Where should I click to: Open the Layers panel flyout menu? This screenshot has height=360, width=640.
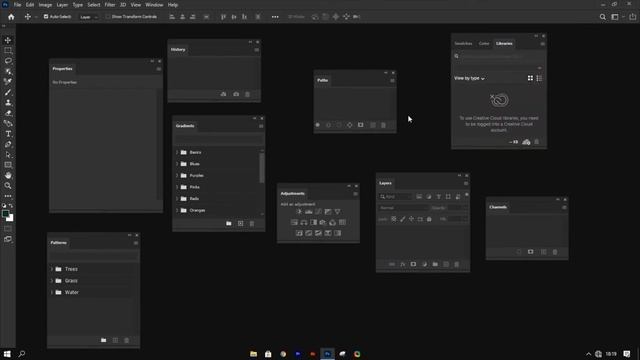coord(466,183)
